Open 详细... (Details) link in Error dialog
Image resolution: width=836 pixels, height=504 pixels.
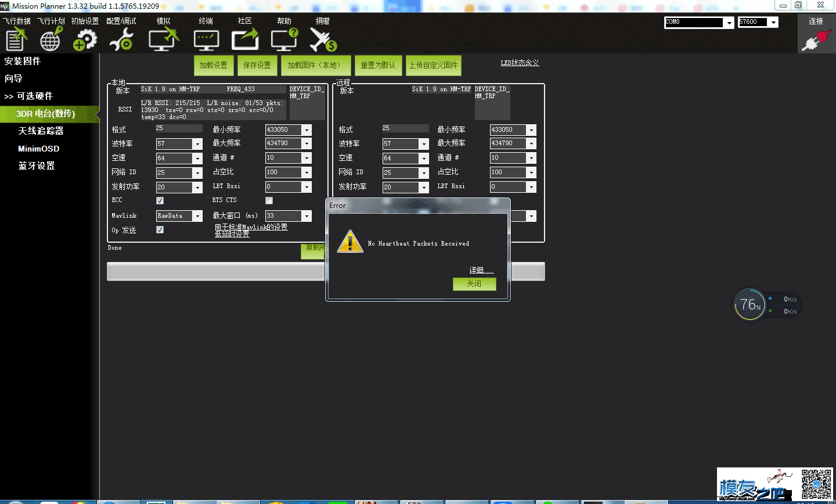481,270
